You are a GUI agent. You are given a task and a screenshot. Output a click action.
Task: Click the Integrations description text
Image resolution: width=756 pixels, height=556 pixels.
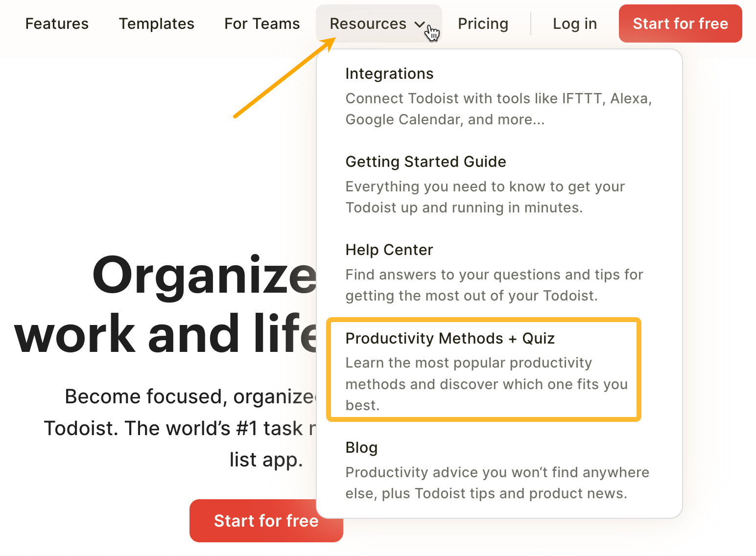[498, 109]
